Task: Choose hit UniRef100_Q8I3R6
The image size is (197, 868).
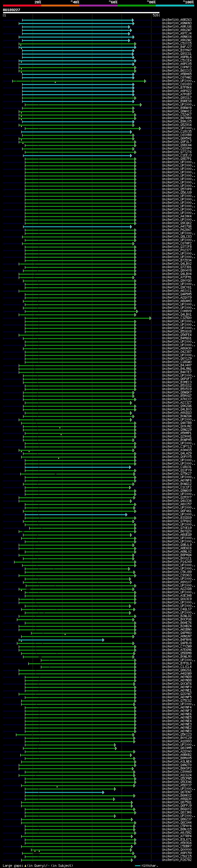Action: 177,812
